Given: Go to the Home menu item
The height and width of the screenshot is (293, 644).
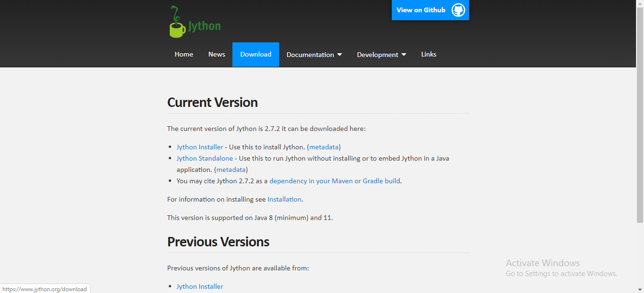Looking at the screenshot, I should [x=184, y=55].
